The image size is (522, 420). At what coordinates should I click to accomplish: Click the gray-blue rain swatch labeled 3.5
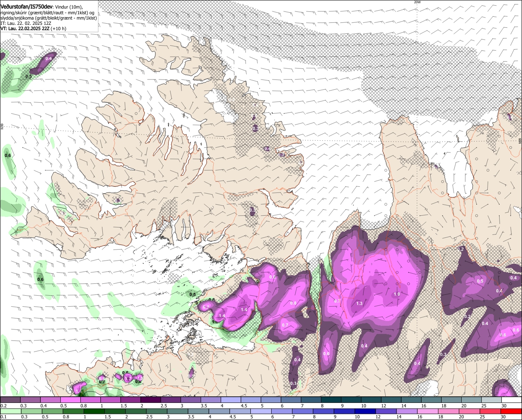click(x=198, y=411)
